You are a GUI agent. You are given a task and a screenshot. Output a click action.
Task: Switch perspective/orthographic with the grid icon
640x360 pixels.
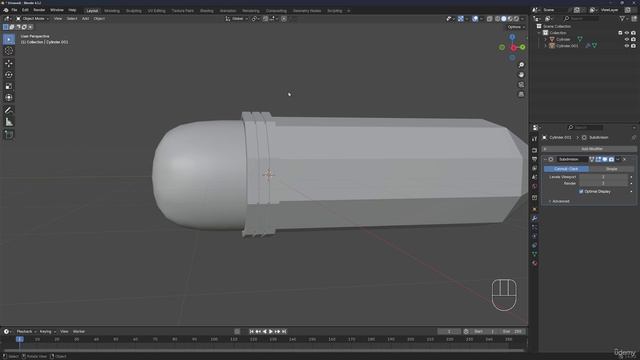coord(521,94)
